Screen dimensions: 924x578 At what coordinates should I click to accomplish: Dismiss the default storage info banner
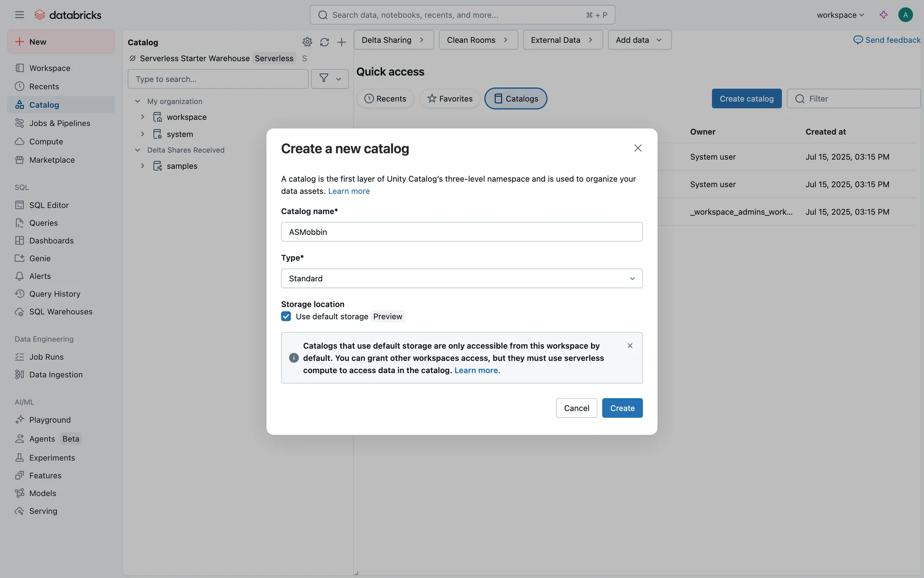(x=630, y=346)
